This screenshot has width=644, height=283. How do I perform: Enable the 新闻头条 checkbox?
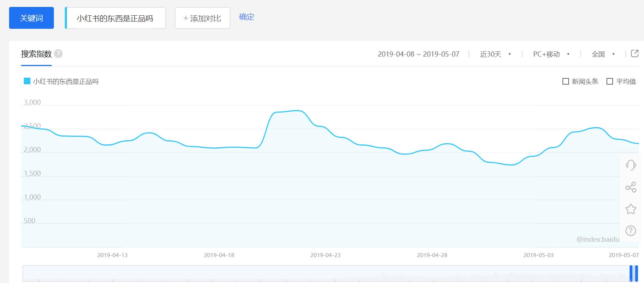click(x=566, y=81)
